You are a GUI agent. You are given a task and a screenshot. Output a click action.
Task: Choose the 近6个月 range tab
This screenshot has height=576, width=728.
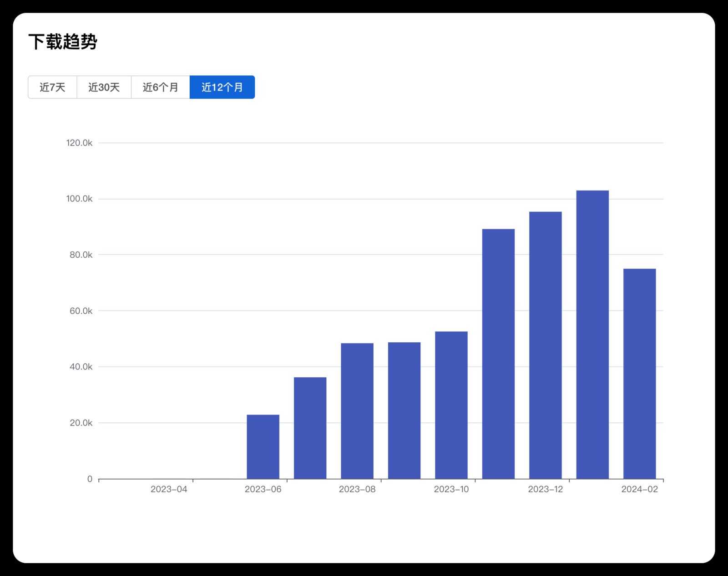pos(161,87)
